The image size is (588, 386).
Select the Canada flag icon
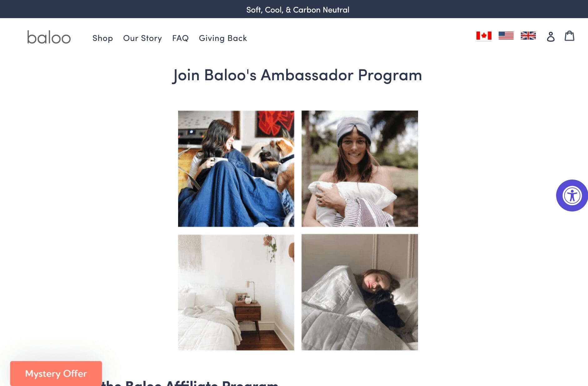coord(484,36)
